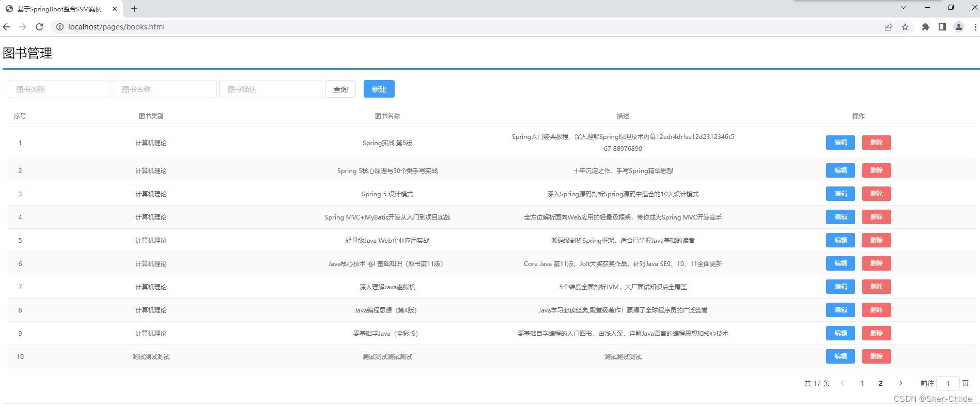The image size is (980, 407).
Task: Select pagination page 2
Action: (x=881, y=383)
